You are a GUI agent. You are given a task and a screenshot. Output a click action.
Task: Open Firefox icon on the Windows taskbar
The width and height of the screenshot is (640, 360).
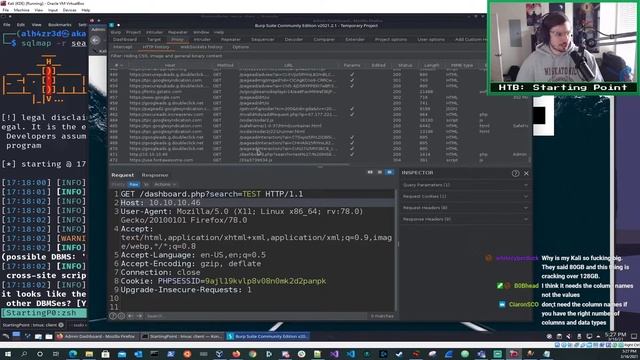click(x=236, y=354)
